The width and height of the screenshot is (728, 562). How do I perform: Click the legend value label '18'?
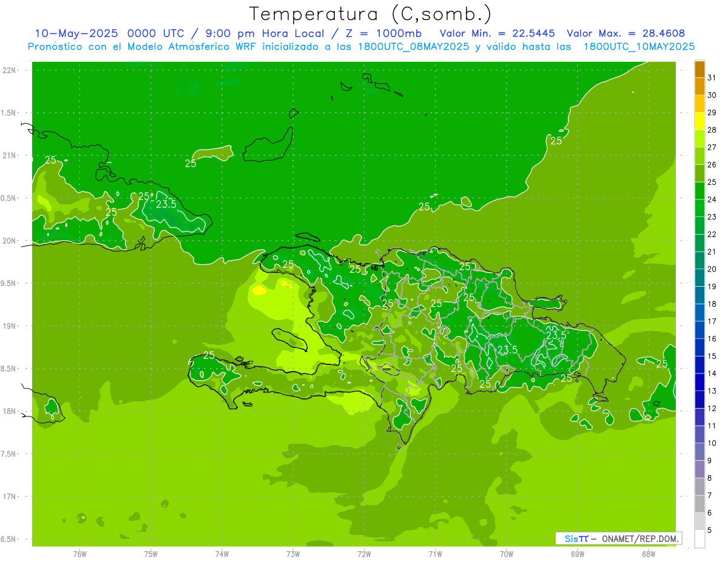coord(712,304)
